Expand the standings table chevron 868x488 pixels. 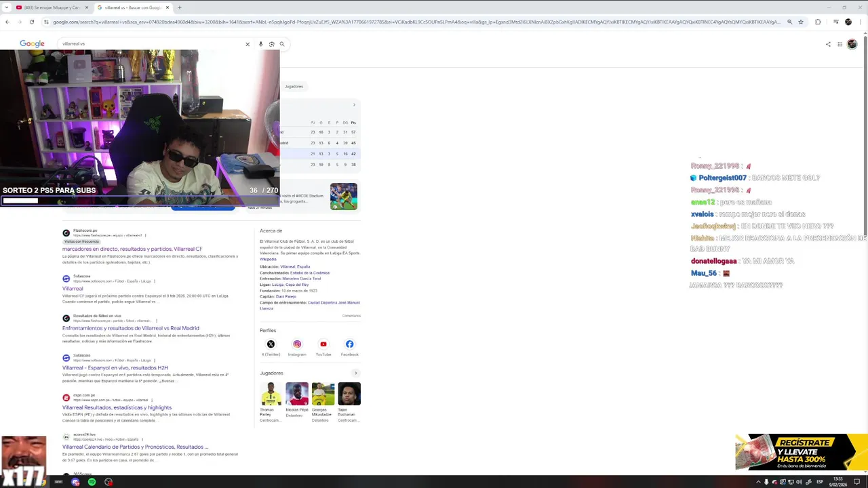pos(354,104)
